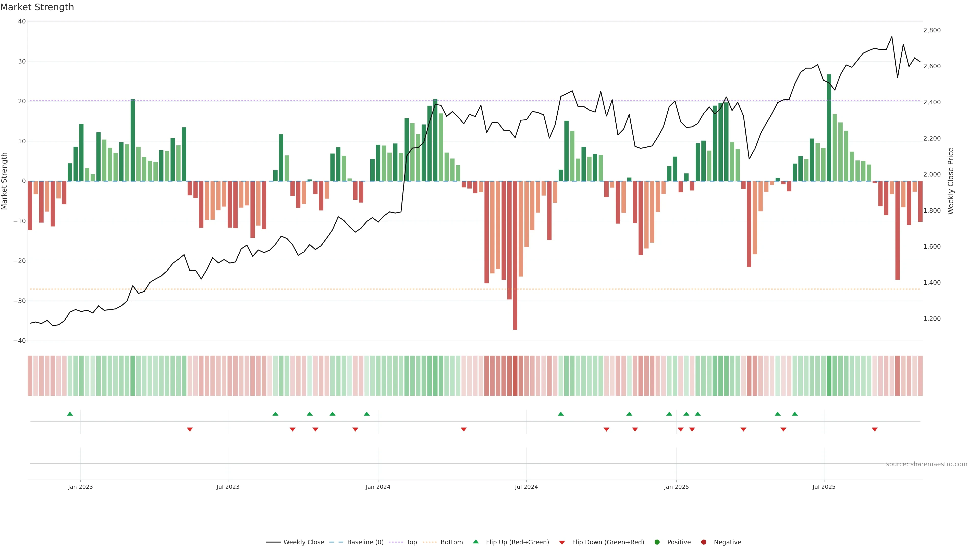Click the red Flip Down triangle legend icon
This screenshot has width=980, height=551.
click(562, 542)
